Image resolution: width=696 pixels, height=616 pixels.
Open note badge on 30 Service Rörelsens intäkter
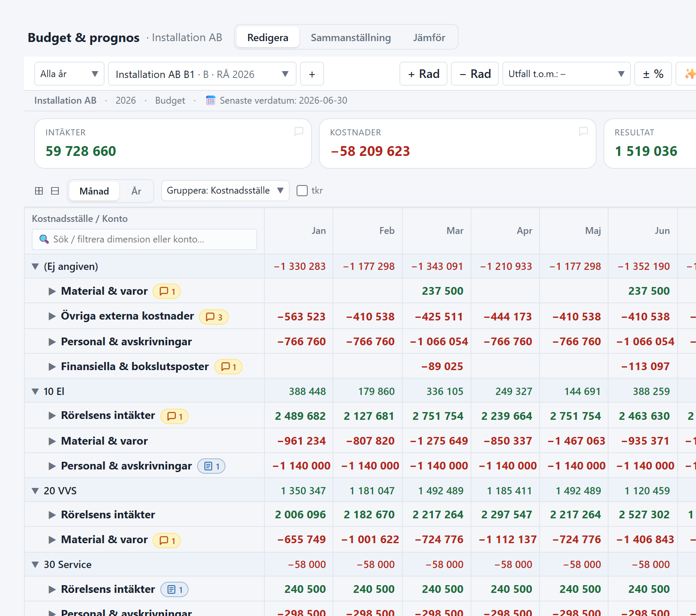pos(174,590)
